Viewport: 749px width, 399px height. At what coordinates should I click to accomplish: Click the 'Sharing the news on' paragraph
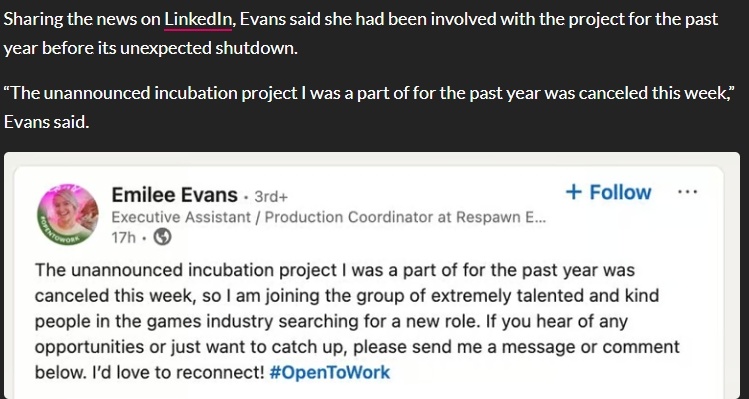click(x=361, y=34)
